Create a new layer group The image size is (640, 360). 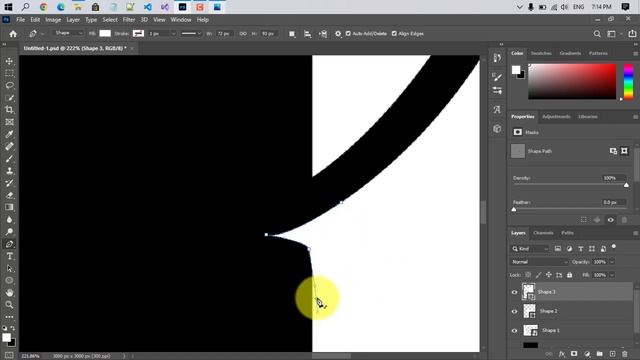(x=600, y=354)
